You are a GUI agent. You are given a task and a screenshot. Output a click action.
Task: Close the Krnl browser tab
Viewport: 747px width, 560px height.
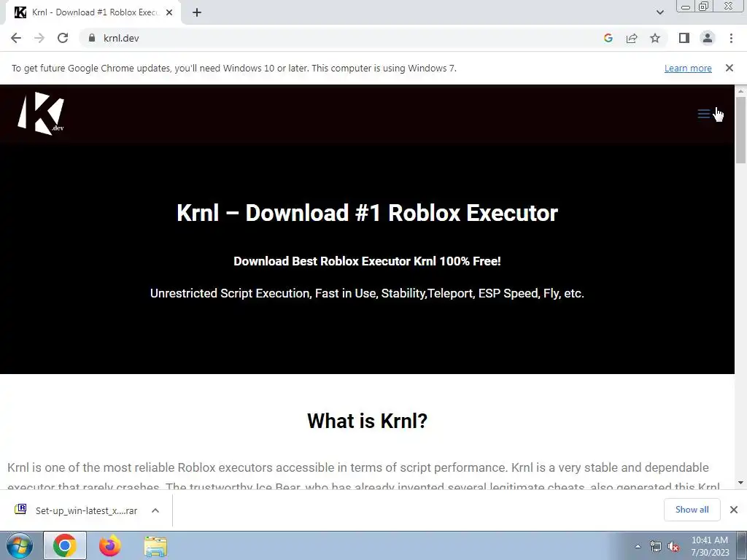coord(169,13)
